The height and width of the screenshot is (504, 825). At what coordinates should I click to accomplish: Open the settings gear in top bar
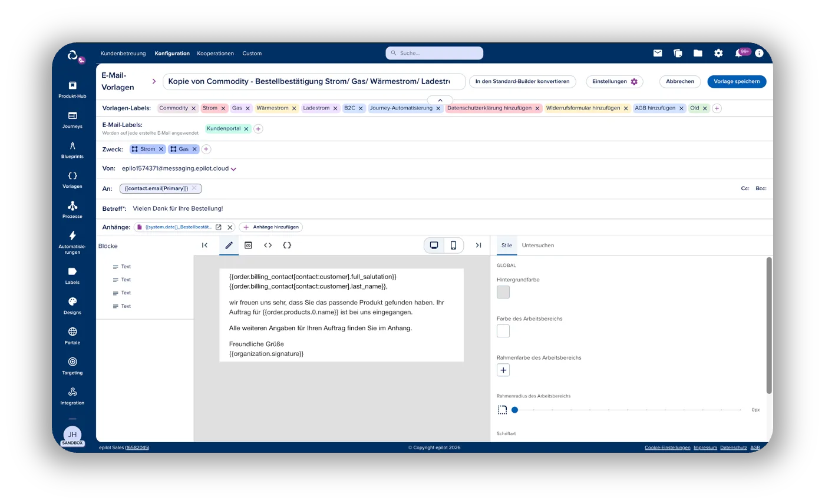coord(718,53)
